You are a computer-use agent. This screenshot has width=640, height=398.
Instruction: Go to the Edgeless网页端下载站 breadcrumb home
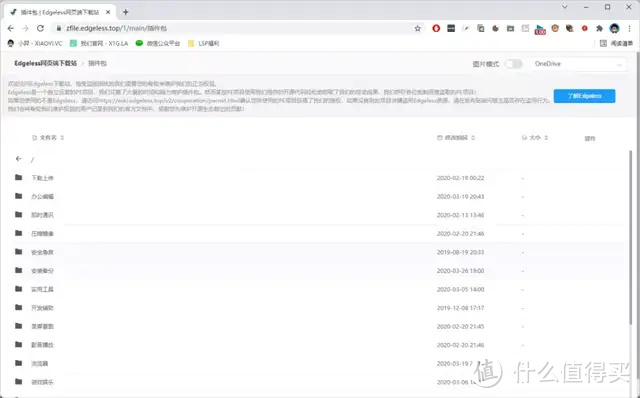point(46,63)
